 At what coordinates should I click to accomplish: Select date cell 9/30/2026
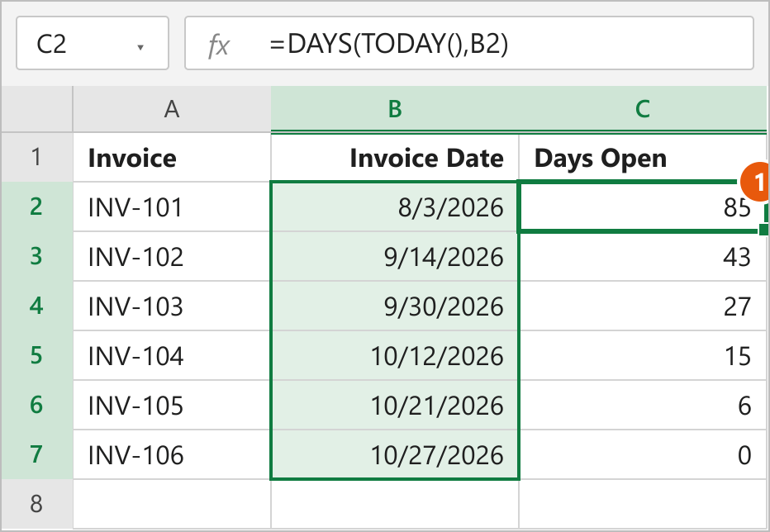395,306
